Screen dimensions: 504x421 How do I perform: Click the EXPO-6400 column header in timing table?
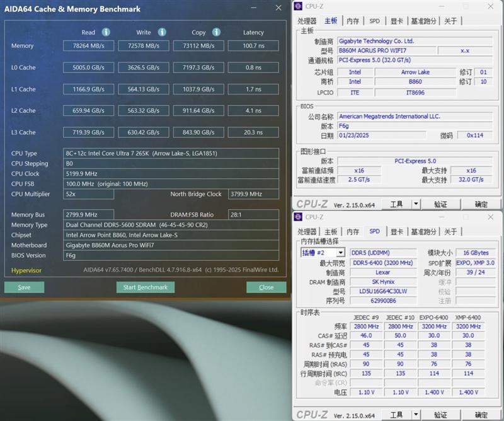[433, 318]
